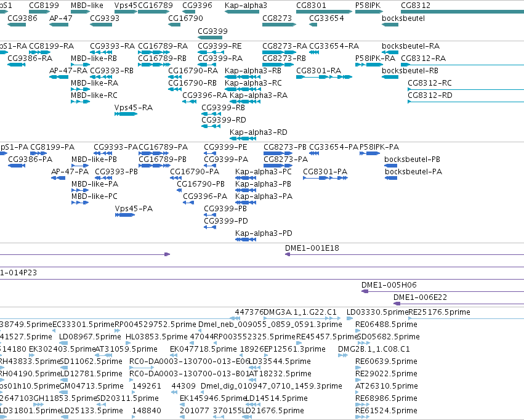Click the LD03330.5prime EST label

tap(377, 312)
